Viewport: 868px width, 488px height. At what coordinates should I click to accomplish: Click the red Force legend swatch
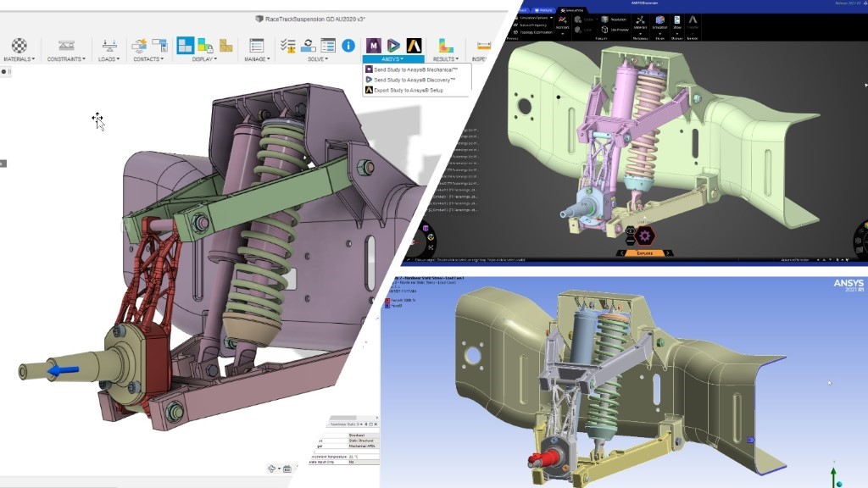tap(387, 301)
